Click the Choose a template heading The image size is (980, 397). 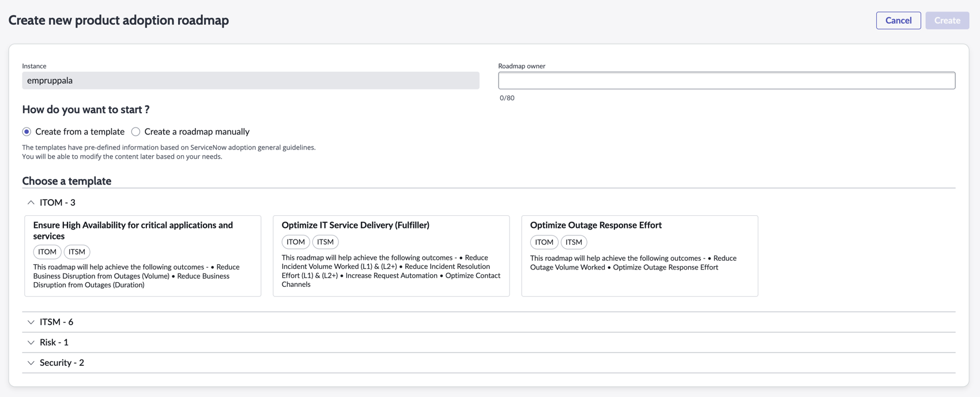[x=67, y=181]
